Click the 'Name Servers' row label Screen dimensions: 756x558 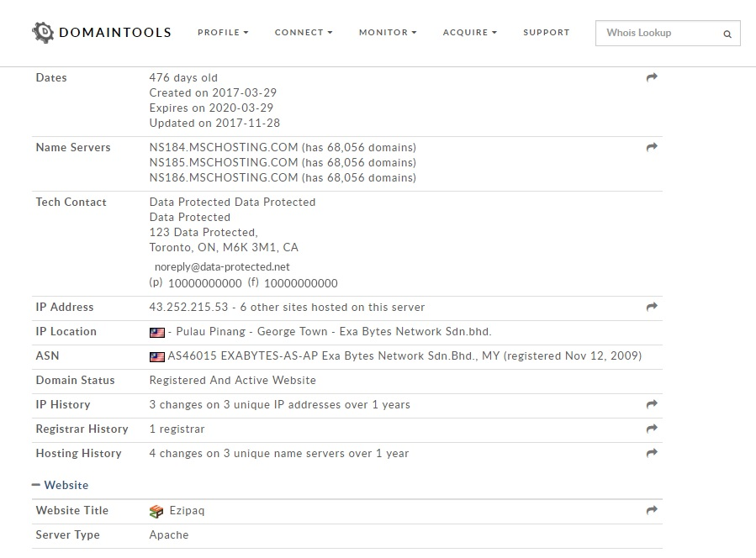point(73,147)
